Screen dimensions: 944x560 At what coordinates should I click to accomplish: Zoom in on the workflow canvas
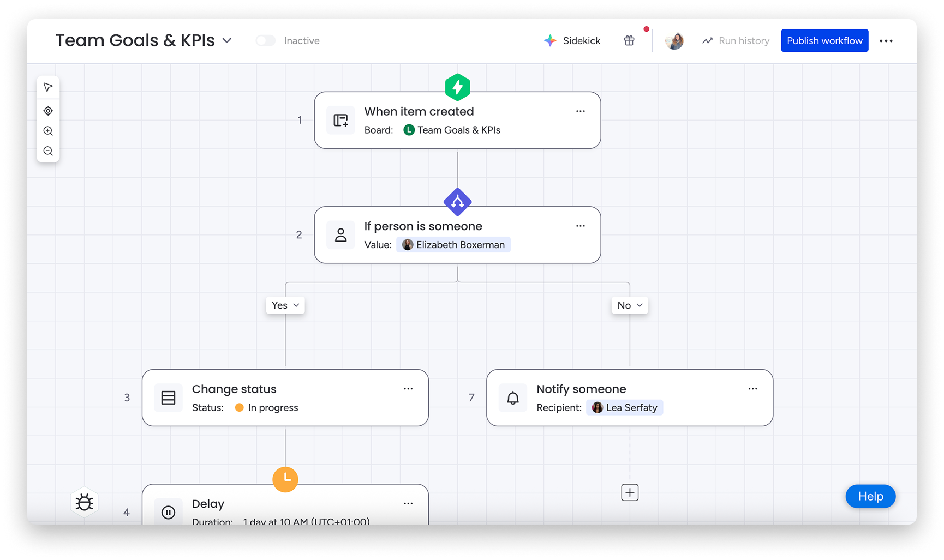pos(48,131)
